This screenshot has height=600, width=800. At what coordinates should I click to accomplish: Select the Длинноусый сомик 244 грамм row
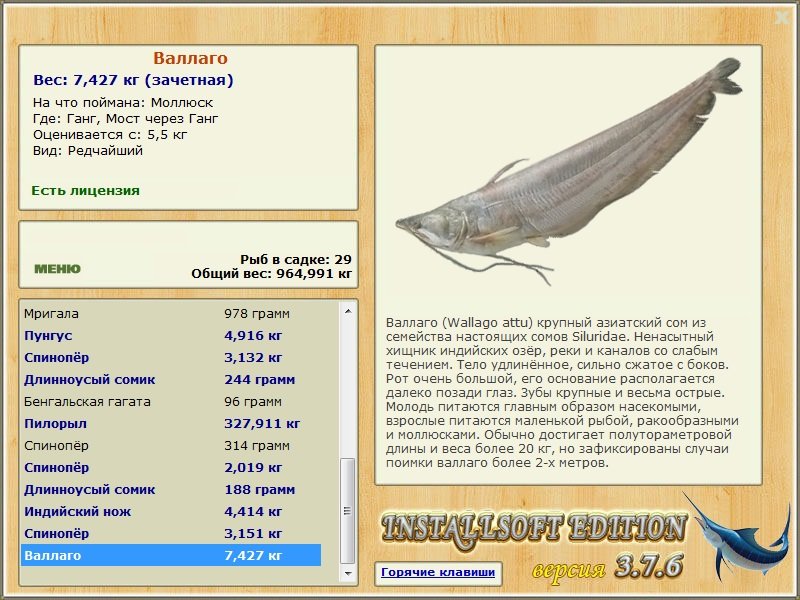(x=171, y=380)
